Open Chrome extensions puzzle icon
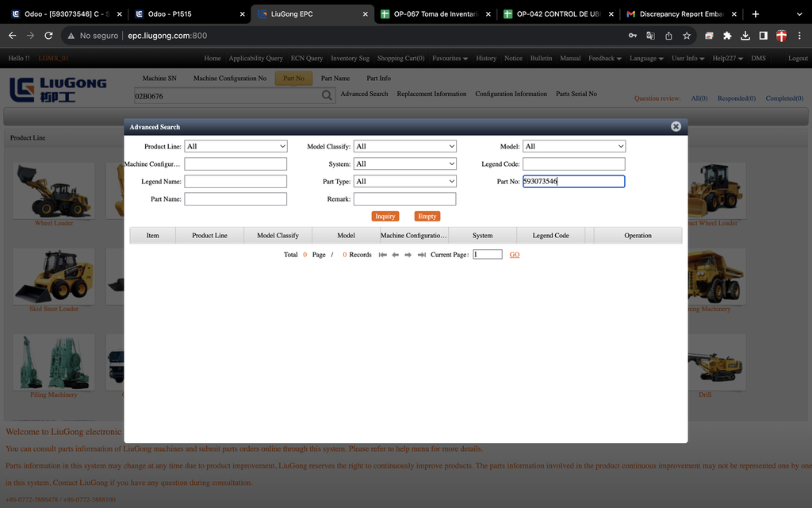 727,36
